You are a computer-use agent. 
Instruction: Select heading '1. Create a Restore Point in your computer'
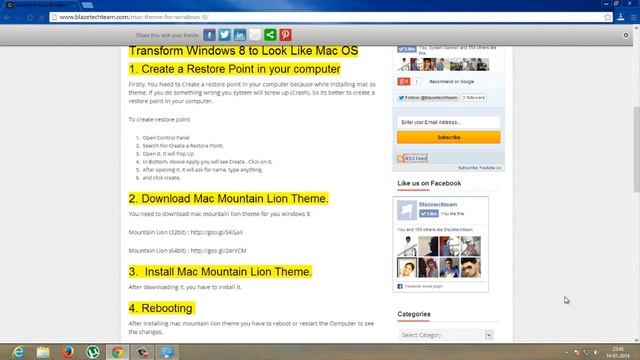point(234,69)
